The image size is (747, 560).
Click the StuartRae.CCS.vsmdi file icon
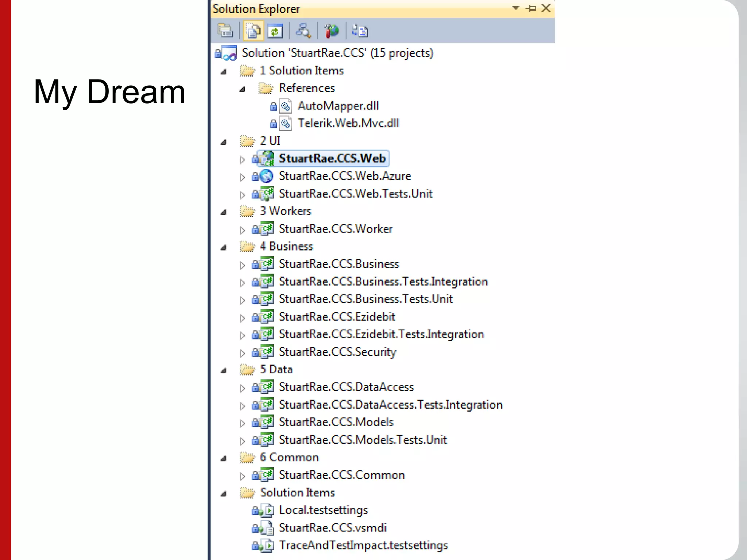267,528
